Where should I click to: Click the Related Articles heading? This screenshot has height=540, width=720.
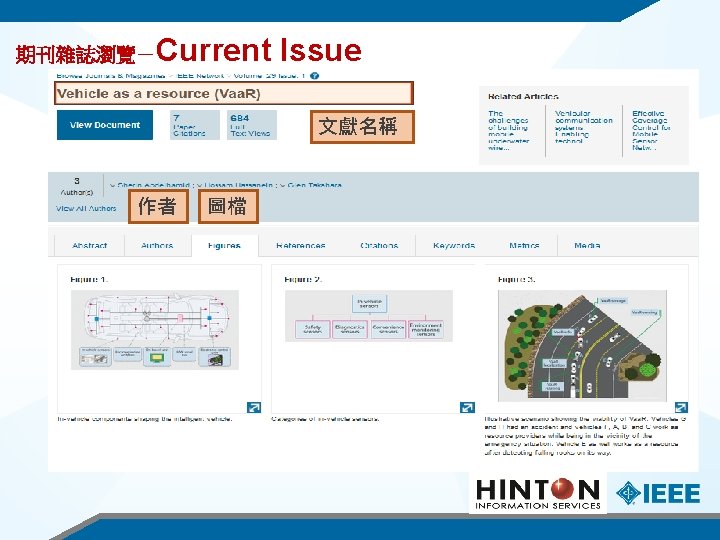click(523, 96)
